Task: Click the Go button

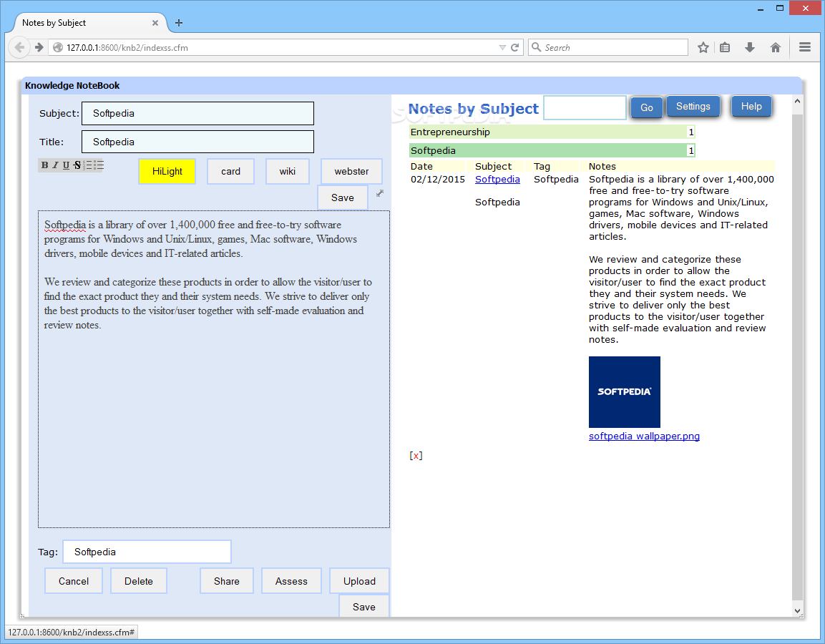Action: [647, 107]
